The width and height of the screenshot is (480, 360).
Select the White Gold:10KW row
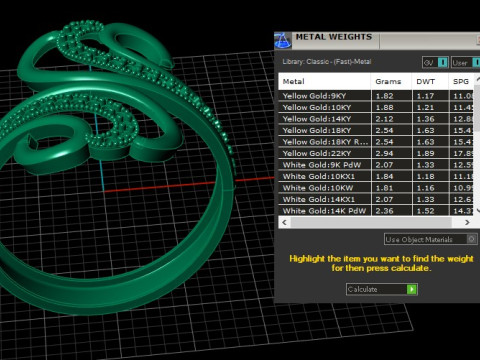tap(376, 188)
